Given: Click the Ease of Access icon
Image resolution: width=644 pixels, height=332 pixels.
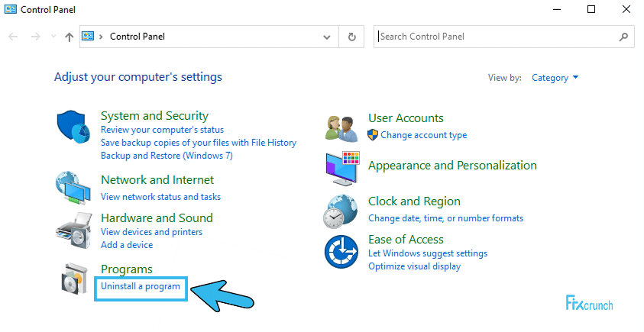Looking at the screenshot, I should [x=341, y=252].
